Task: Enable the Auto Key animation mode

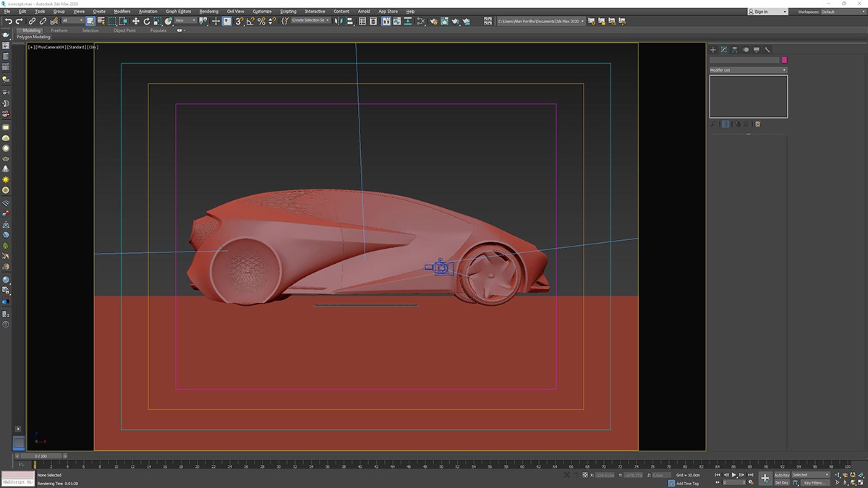Action: click(782, 474)
